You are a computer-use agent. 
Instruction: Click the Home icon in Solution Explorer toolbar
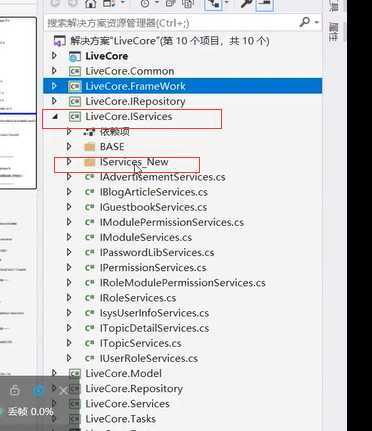[x=90, y=4]
